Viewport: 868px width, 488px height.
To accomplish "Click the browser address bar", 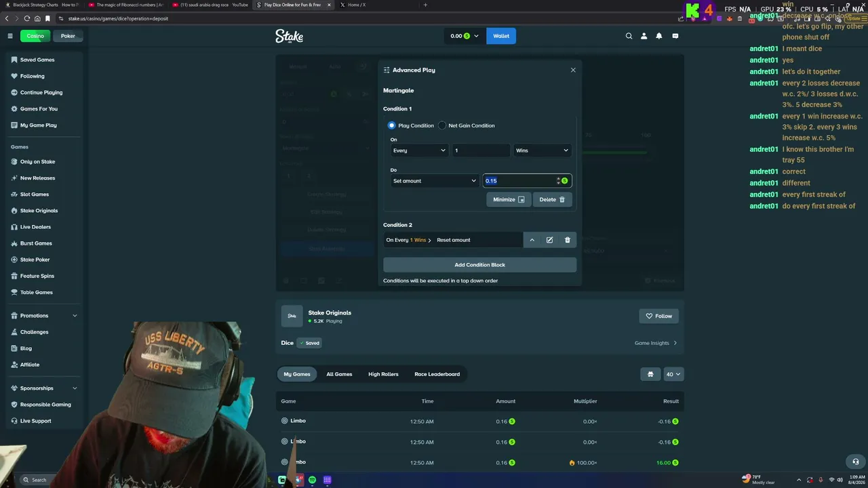I will pyautogui.click(x=366, y=18).
